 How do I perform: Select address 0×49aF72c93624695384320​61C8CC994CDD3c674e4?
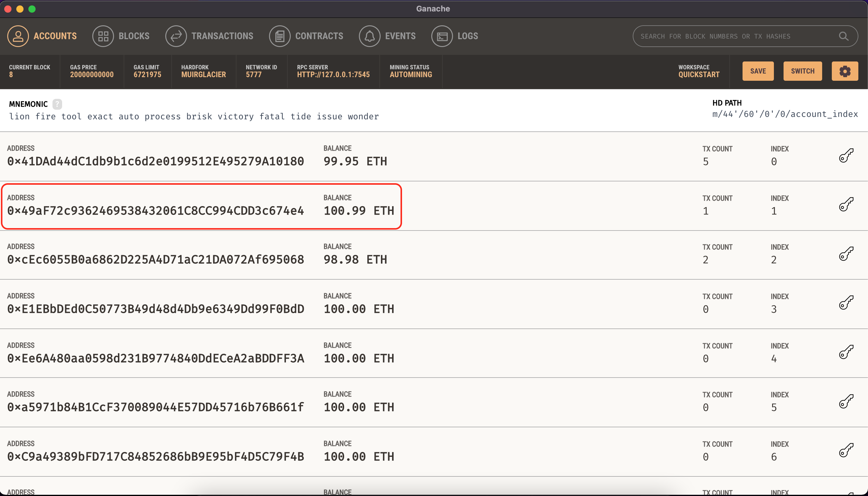point(155,211)
